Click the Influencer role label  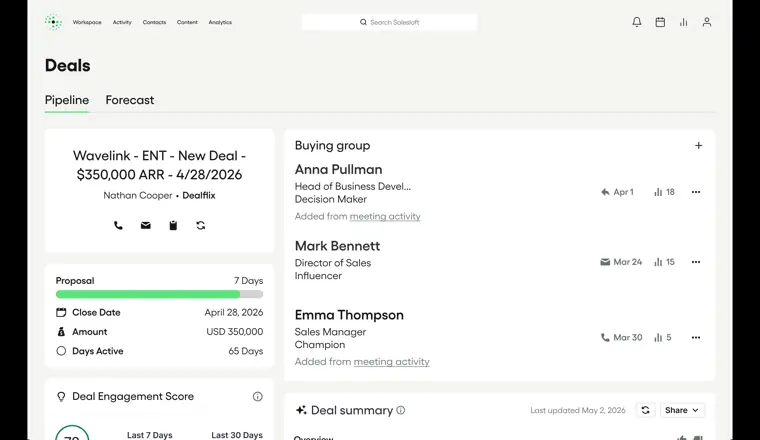coord(318,276)
